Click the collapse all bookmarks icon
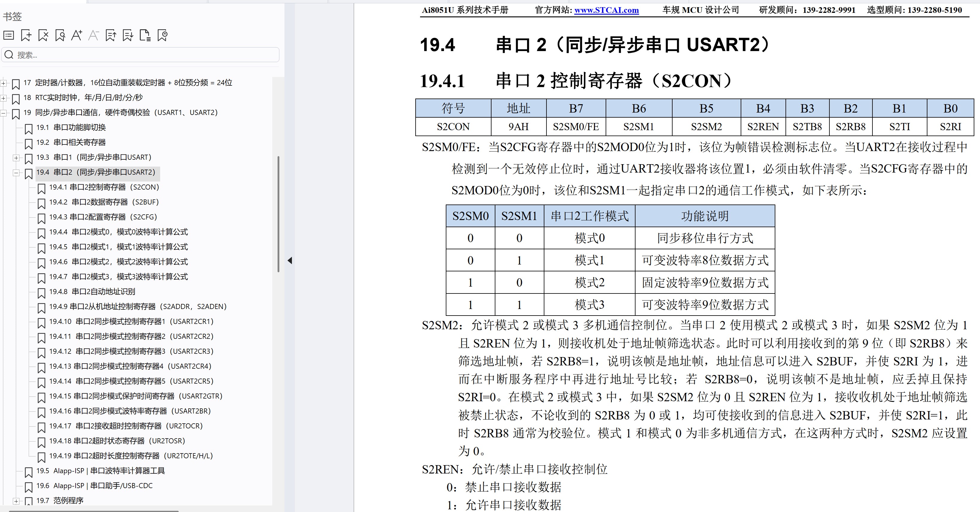 111,35
